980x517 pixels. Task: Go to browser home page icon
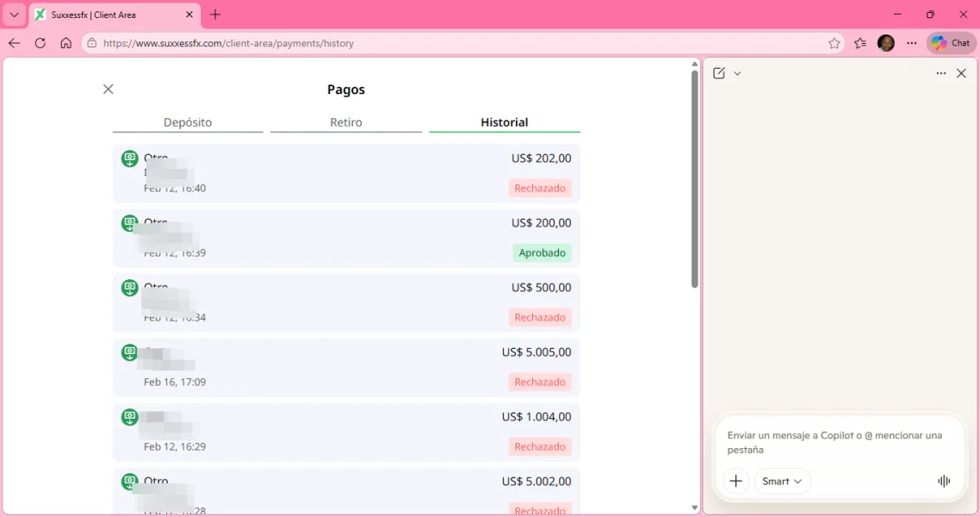pyautogui.click(x=65, y=43)
